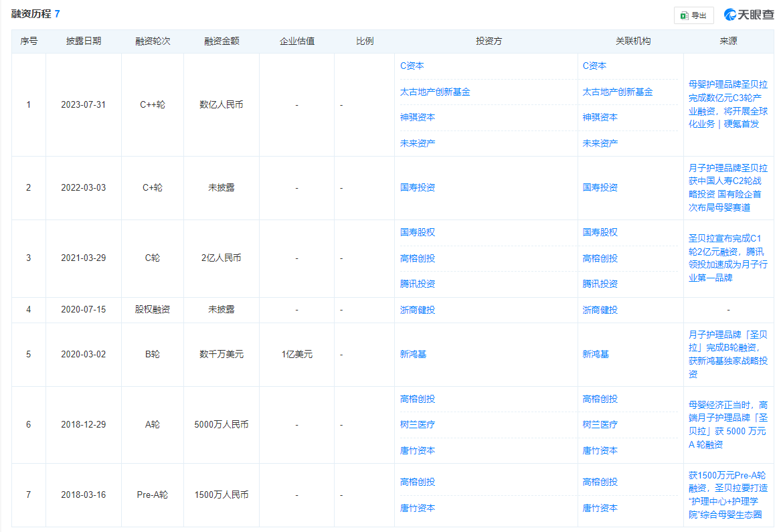Click the 披露日期 column header
Viewport: 779px width, 532px height.
coord(84,41)
